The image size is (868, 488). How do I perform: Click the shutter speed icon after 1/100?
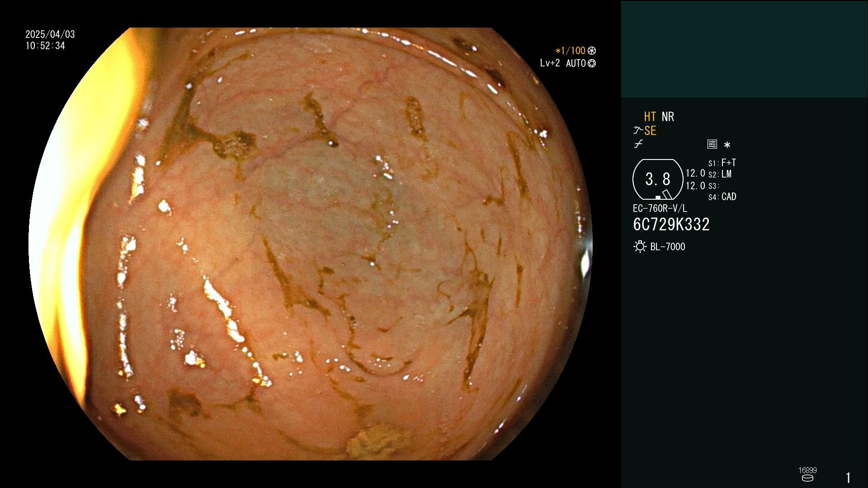[x=592, y=51]
